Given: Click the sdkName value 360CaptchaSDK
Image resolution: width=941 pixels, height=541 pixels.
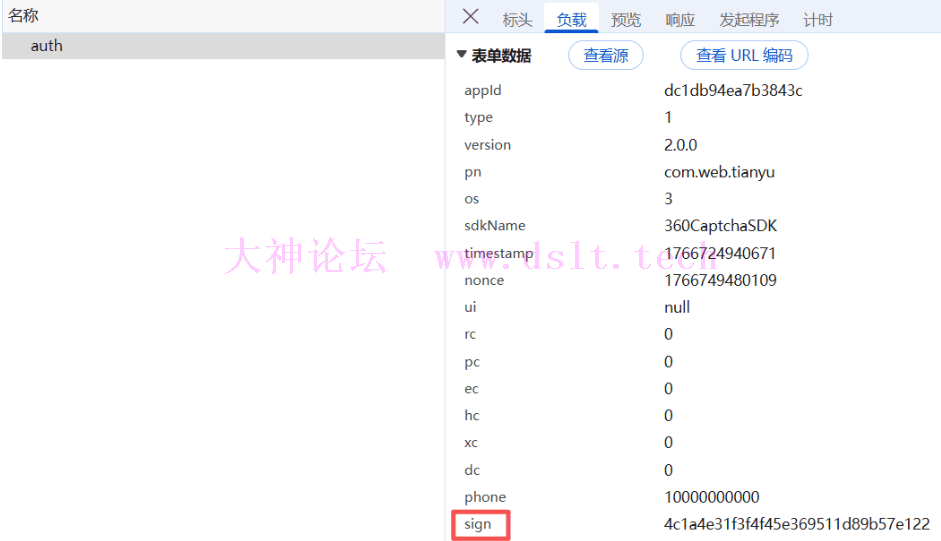Looking at the screenshot, I should pyautogui.click(x=720, y=226).
